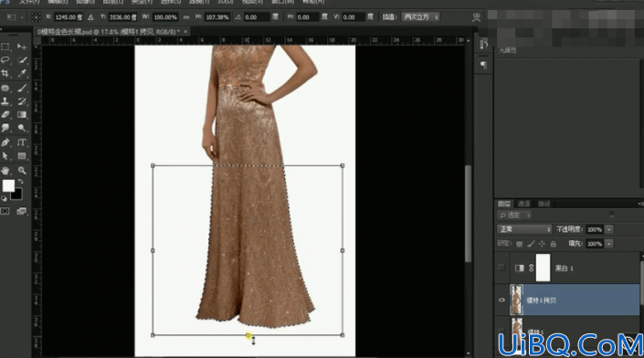Click the rotation angle field
The width and height of the screenshot is (644, 358).
click(x=257, y=17)
